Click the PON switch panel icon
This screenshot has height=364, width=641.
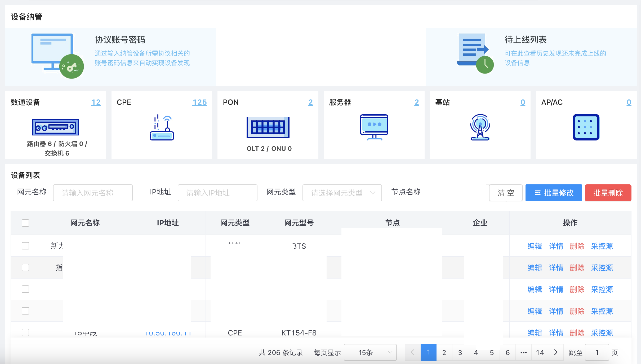(x=268, y=127)
